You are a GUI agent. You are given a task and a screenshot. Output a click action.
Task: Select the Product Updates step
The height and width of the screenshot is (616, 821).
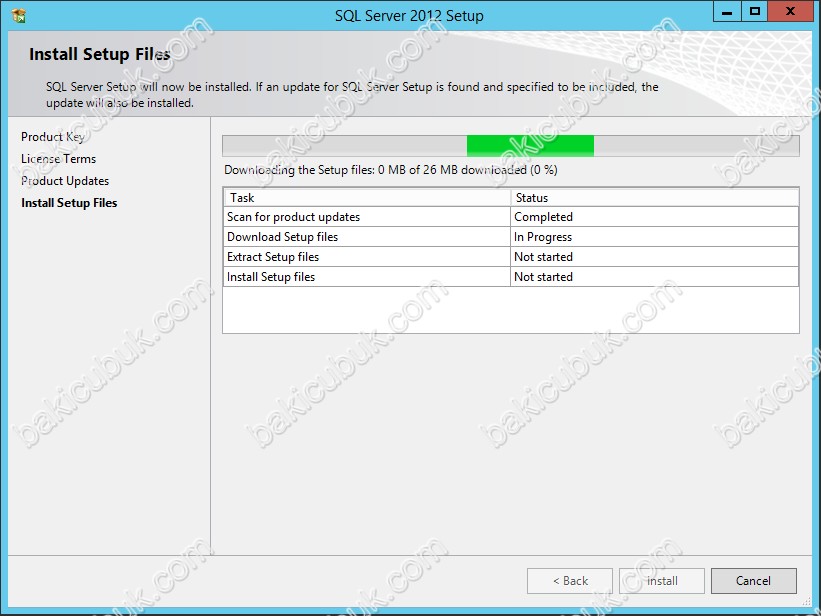point(65,181)
